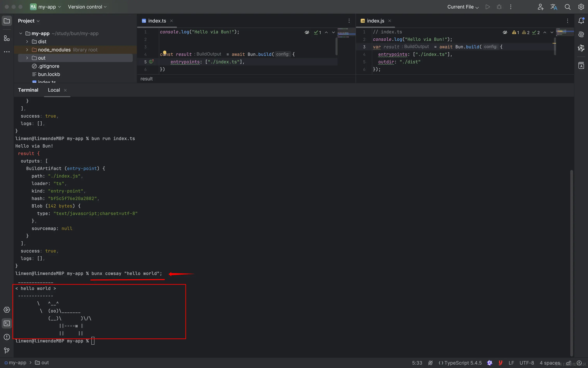The image size is (588, 368).
Task: Go to next highlighted problem in index.ts
Action: (333, 32)
